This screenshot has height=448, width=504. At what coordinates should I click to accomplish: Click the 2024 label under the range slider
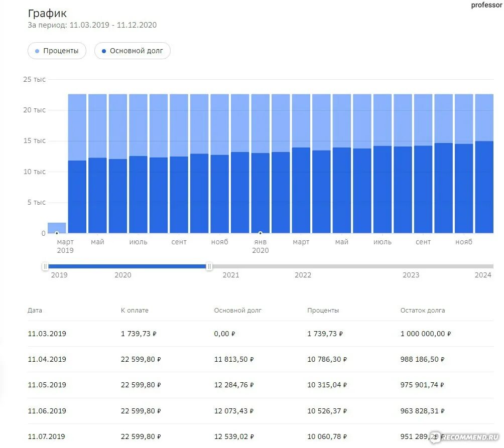tap(483, 275)
